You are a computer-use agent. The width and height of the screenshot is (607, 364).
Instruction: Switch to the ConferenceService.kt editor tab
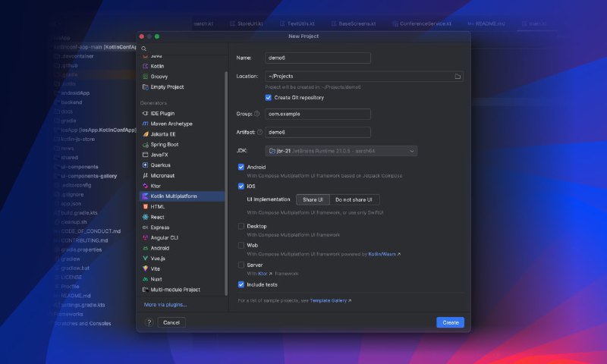click(x=422, y=24)
